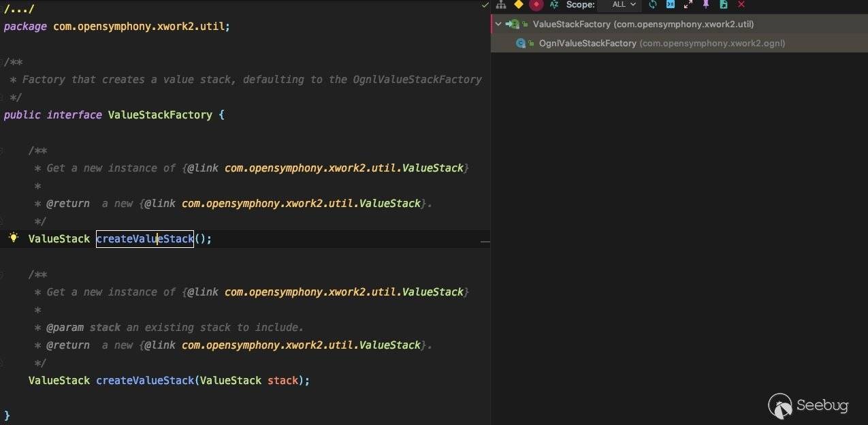This screenshot has height=425, width=868.
Task: Pin the hierarchy tab
Action: (x=706, y=5)
